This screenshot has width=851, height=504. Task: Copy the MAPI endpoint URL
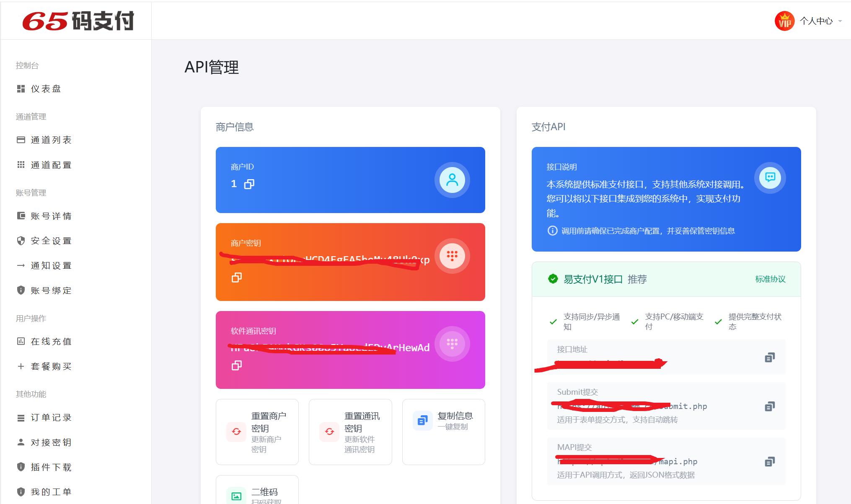[770, 462]
